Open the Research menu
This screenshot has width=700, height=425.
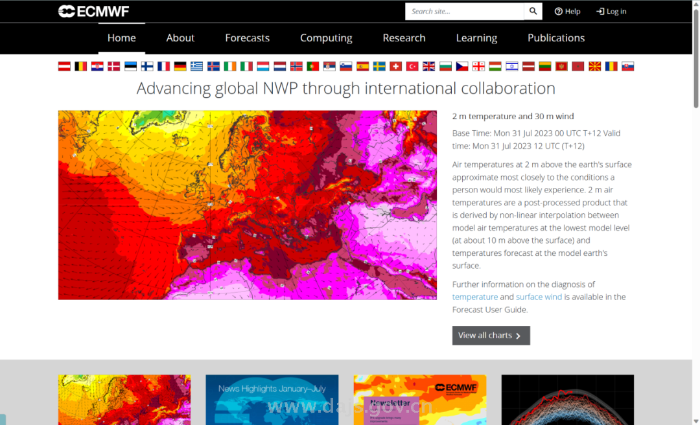click(x=404, y=38)
